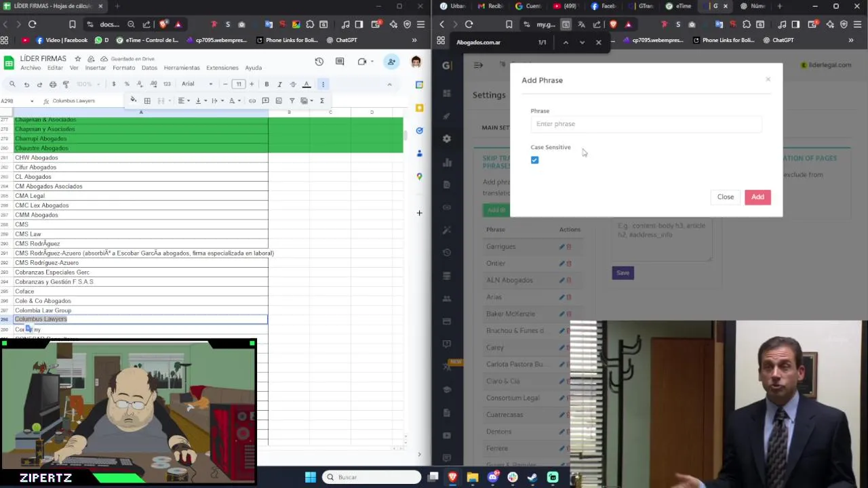Screen dimensions: 868x488
Task: Create a filter in Sheets toolbar
Action: (292, 100)
